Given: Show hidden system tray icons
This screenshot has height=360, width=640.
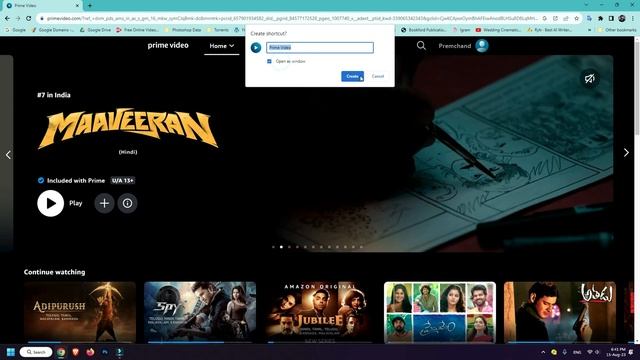Looking at the screenshot, I should (x=543, y=352).
